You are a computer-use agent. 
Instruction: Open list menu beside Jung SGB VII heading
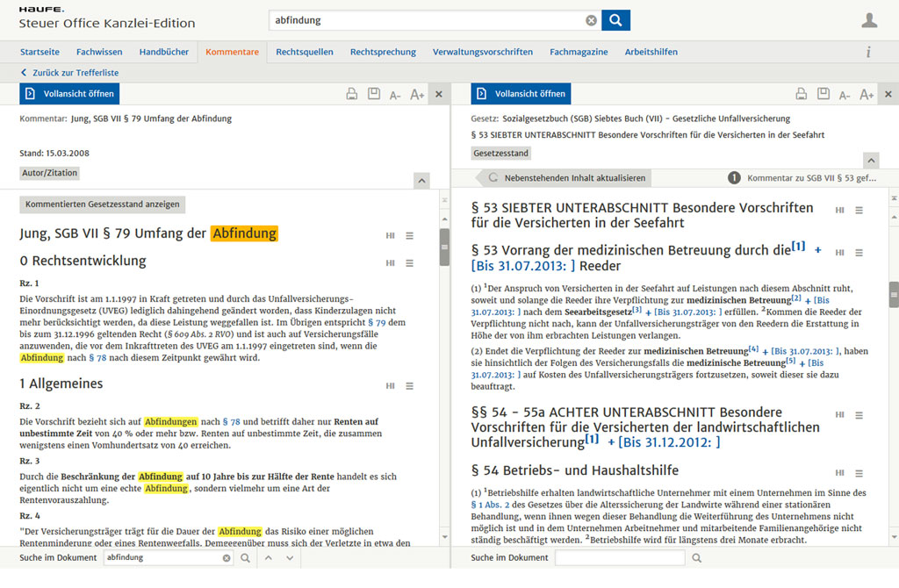click(x=409, y=235)
